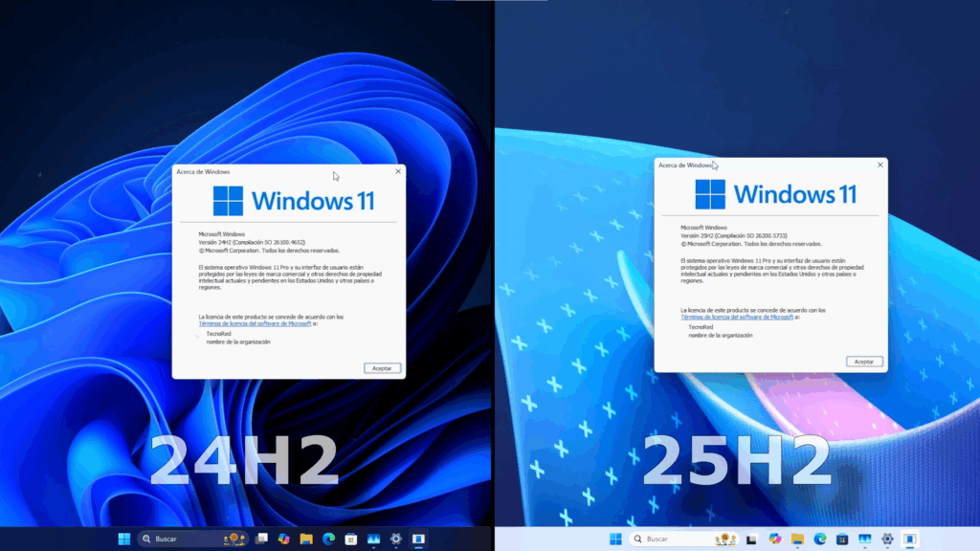The width and height of the screenshot is (980, 551).
Task: Click the blue waveform monitor app on 24H2 taskbar
Action: coord(374,539)
